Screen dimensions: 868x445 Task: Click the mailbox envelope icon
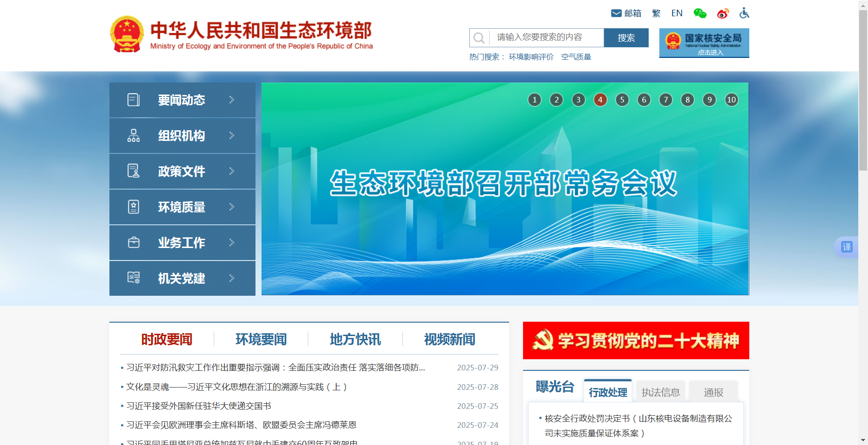(616, 13)
